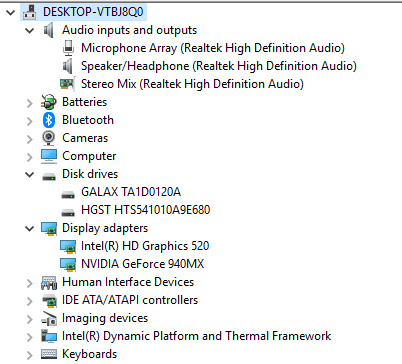This screenshot has width=402, height=364.
Task: Select the Keyboards label
Action: (x=90, y=354)
